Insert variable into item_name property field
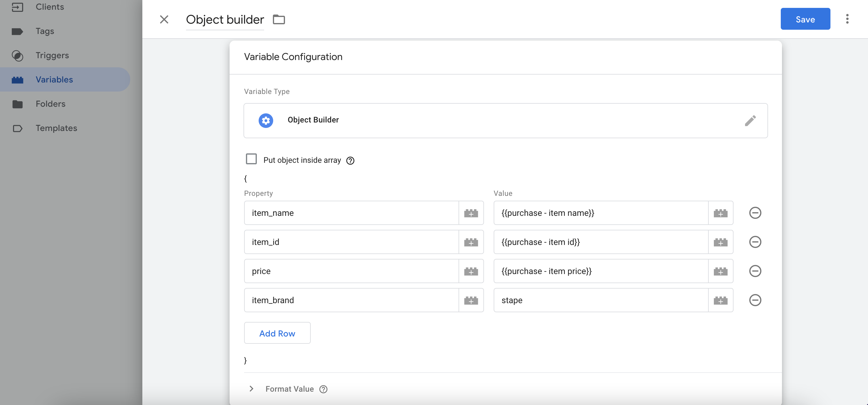The image size is (868, 405). [471, 213]
